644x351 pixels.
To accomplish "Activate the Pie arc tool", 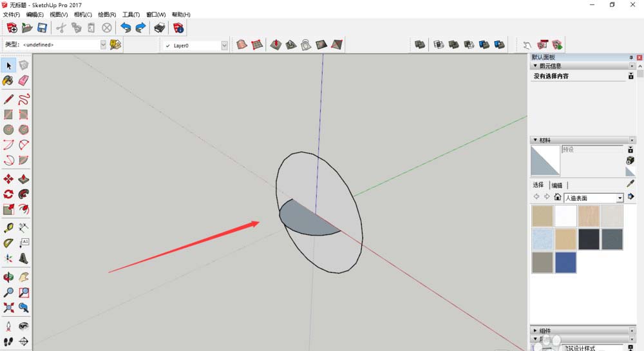I will click(23, 160).
